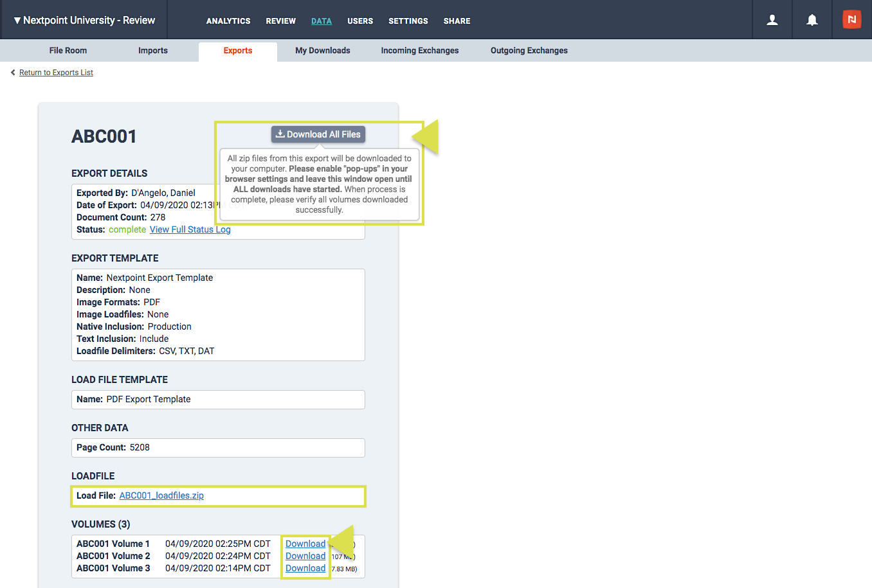
Task: Open the View Full Status Log link
Action: pyautogui.click(x=190, y=229)
